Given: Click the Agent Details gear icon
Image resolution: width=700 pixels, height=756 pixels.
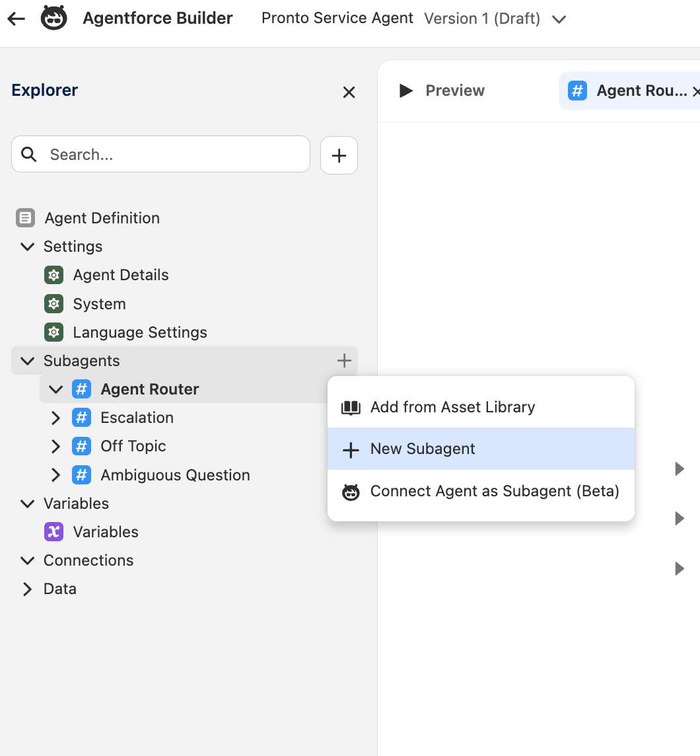Looking at the screenshot, I should point(53,276).
